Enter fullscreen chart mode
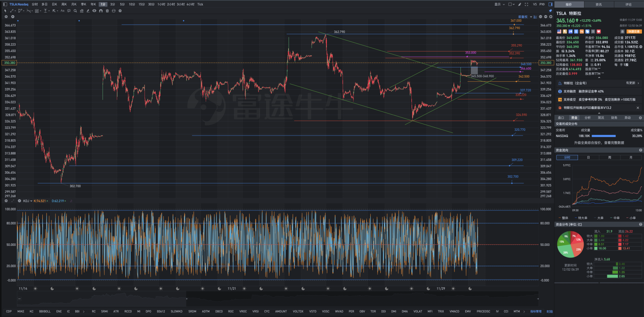Image resolution: width=644 pixels, height=317 pixels. pyautogui.click(x=526, y=4)
